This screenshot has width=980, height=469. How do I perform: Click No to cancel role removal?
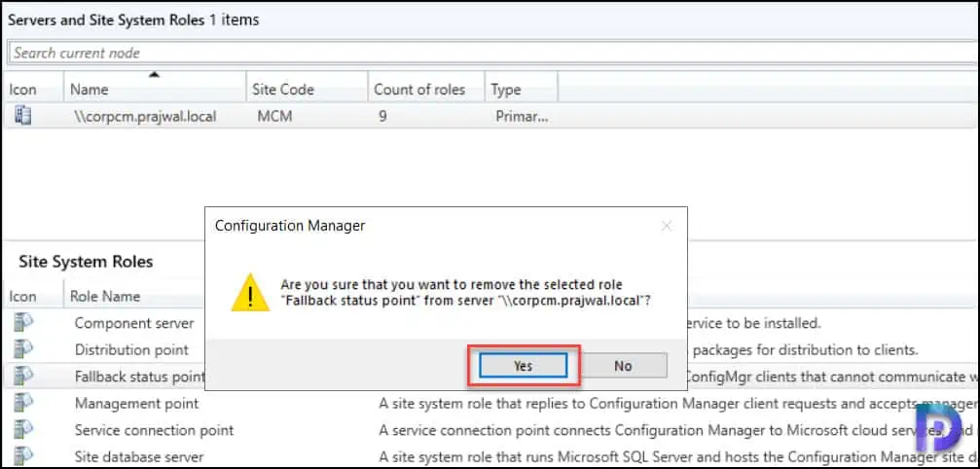[x=623, y=365]
